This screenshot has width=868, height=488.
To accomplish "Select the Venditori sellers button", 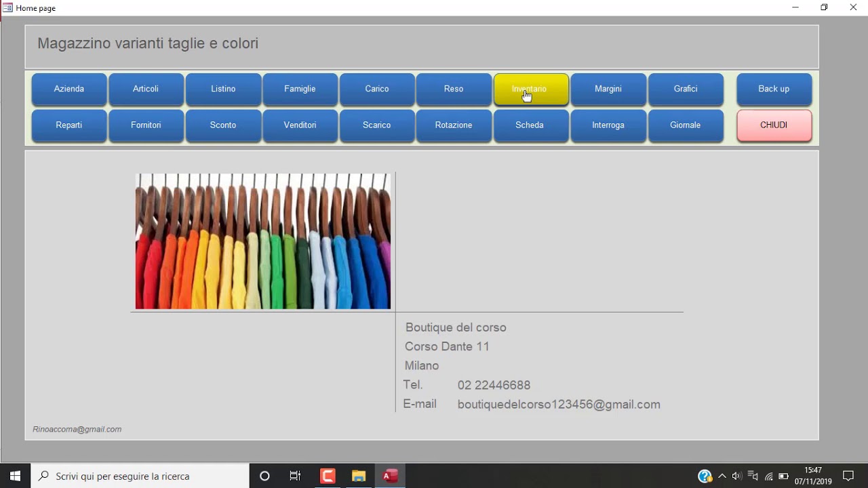I will pyautogui.click(x=300, y=125).
